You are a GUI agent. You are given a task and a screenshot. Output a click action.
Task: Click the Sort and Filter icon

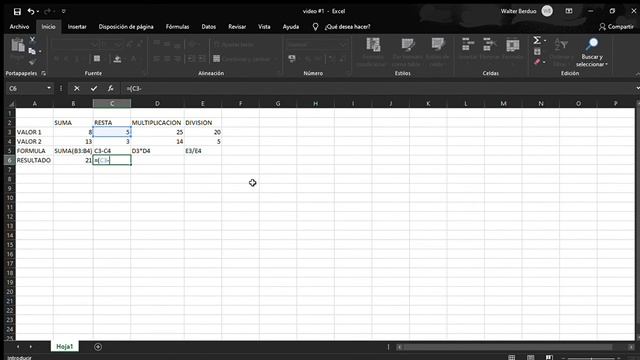tap(561, 44)
